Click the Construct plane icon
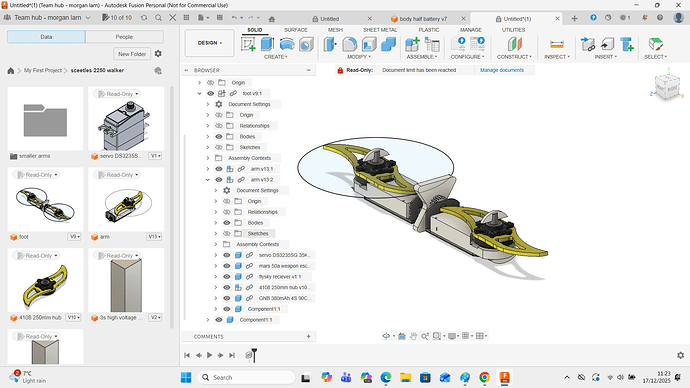690x388 pixels. [x=514, y=44]
